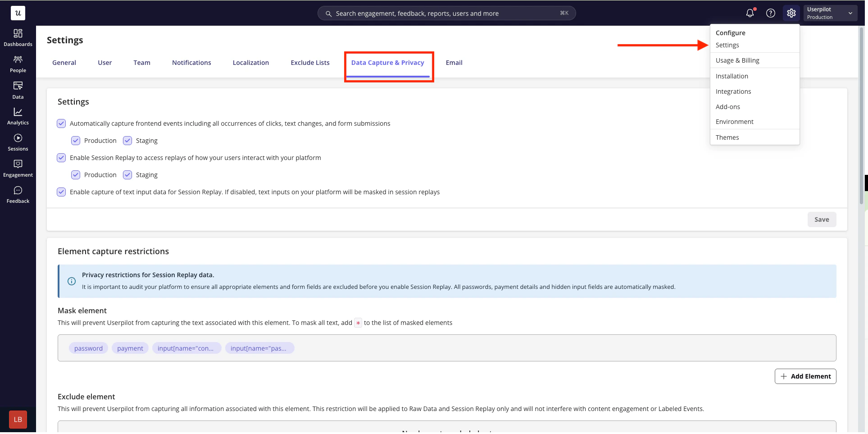
Task: Click the Save button
Action: coord(822,219)
